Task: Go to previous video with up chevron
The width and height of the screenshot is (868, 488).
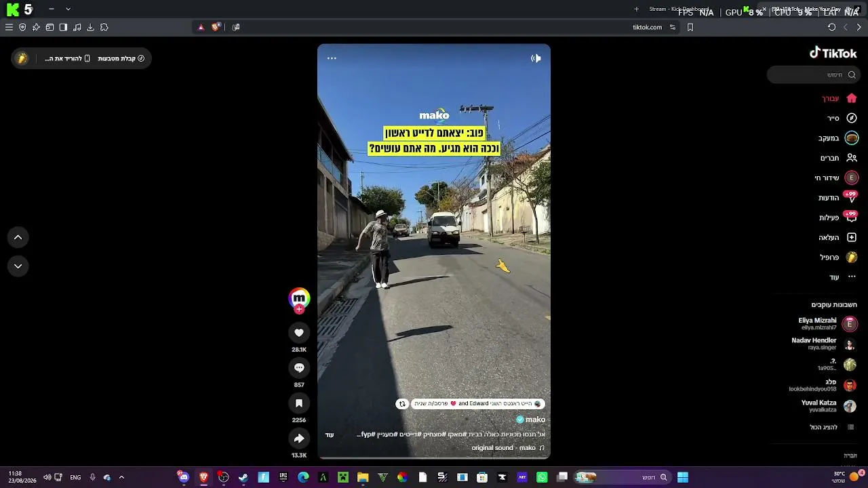Action: pos(18,237)
